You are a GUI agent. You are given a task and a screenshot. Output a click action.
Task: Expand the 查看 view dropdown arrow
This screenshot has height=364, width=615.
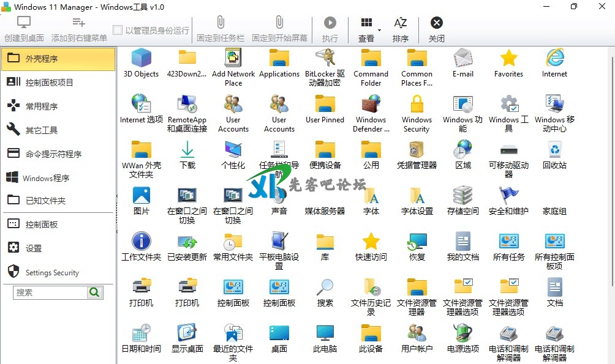tap(380, 30)
